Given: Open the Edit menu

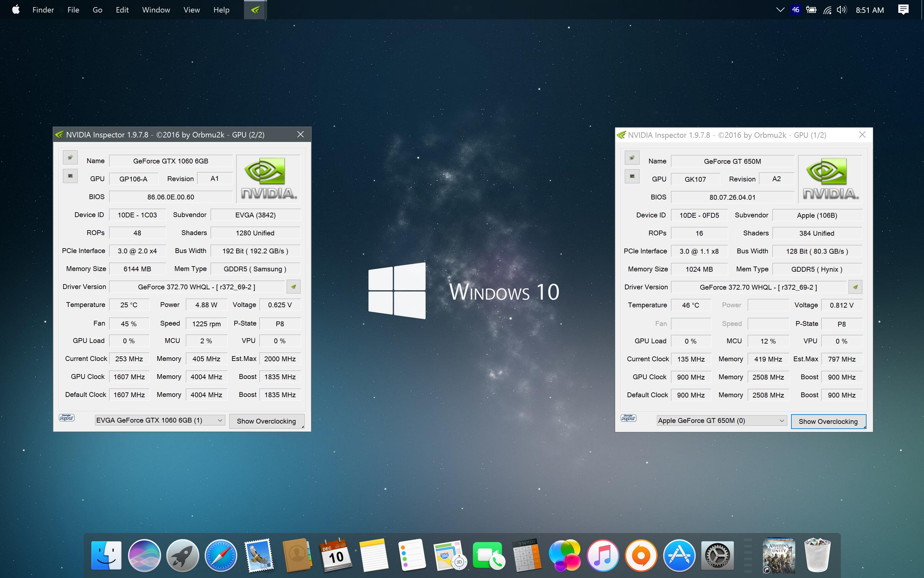Looking at the screenshot, I should [x=122, y=10].
